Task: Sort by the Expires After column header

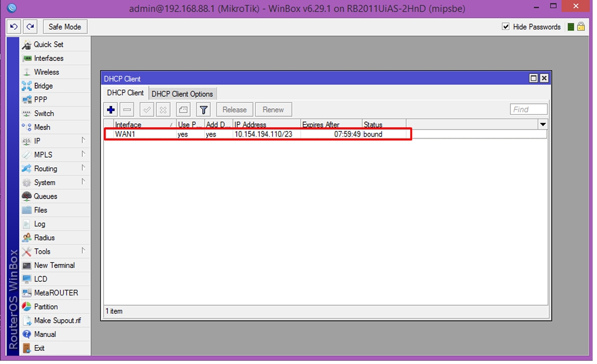Action: pos(331,124)
